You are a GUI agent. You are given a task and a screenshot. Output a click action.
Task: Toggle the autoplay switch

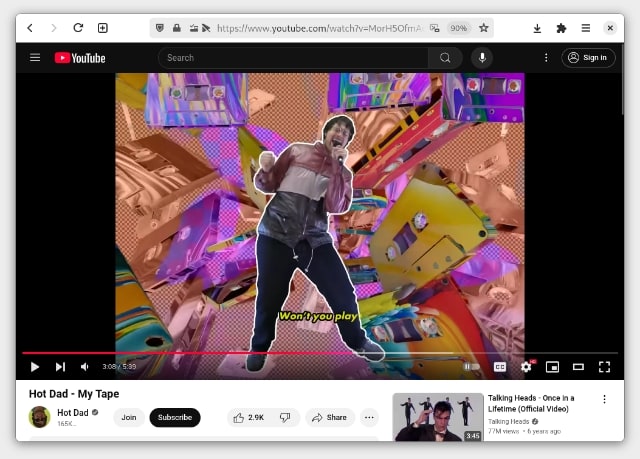pos(471,367)
